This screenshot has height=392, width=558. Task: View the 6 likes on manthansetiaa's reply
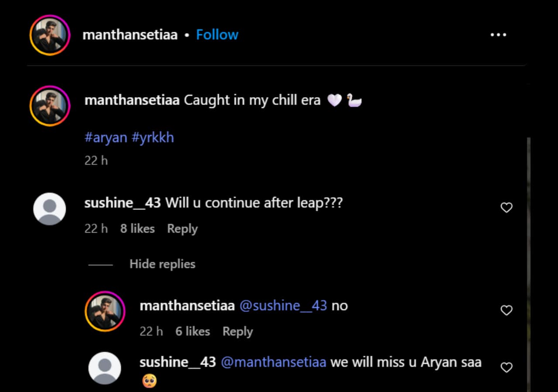pos(193,331)
